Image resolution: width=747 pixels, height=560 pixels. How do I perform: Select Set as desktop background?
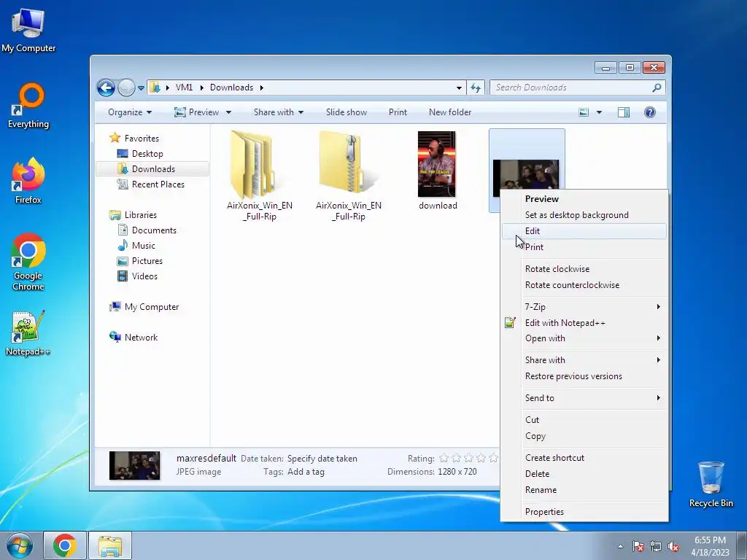tap(584, 215)
